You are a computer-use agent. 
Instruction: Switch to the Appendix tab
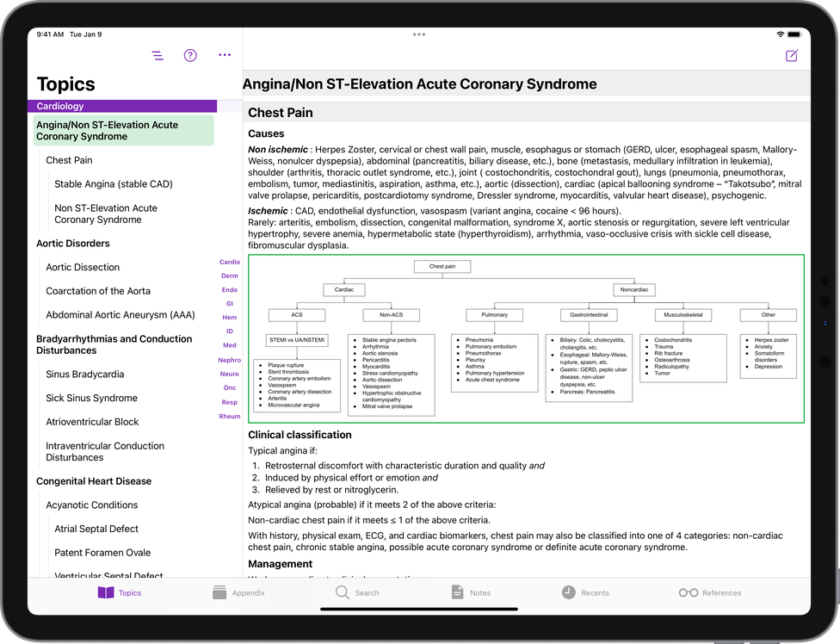click(x=238, y=592)
